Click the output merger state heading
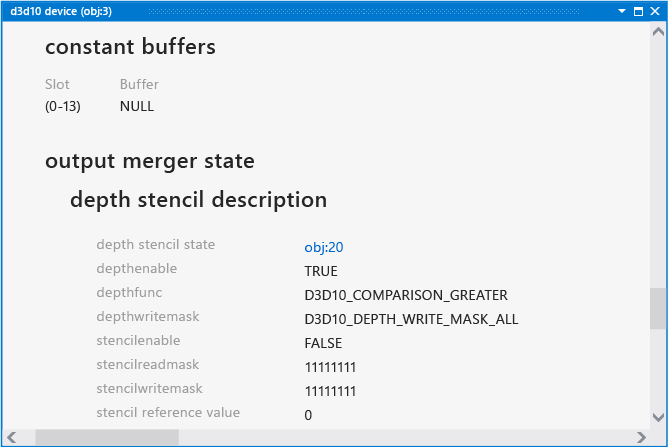The width and height of the screenshot is (668, 447). tap(150, 161)
